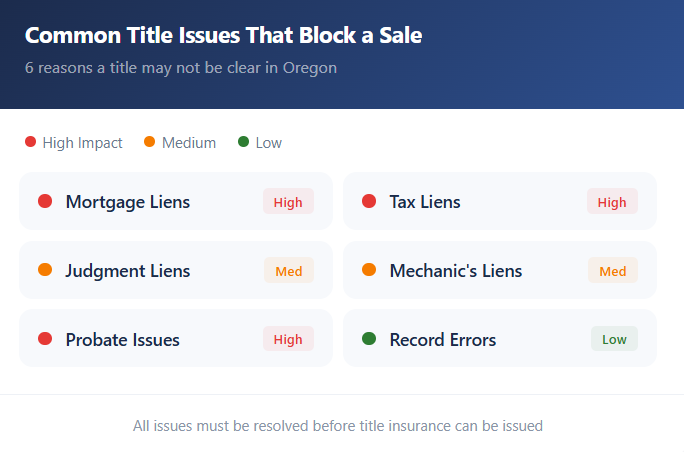Click the red High Impact legend dot
This screenshot has width=684, height=452.
point(30,143)
